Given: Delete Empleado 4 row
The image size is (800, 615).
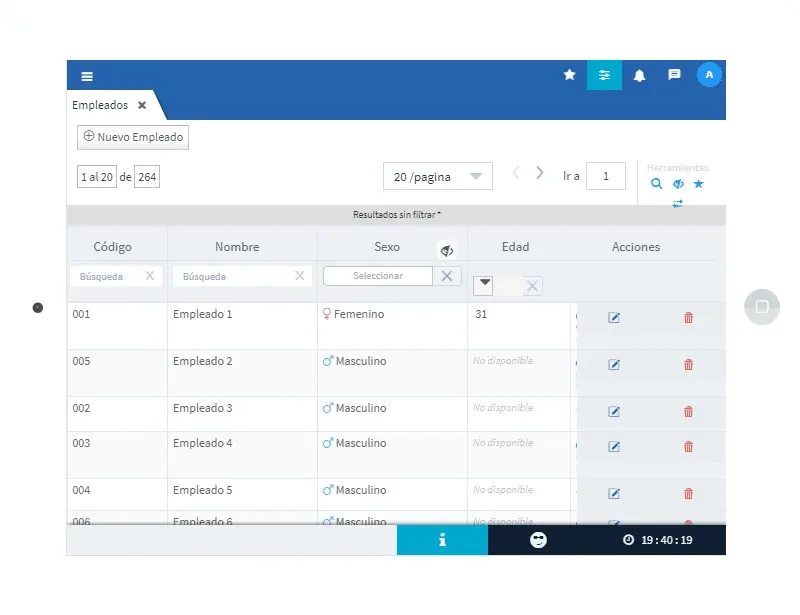Looking at the screenshot, I should (x=688, y=447).
